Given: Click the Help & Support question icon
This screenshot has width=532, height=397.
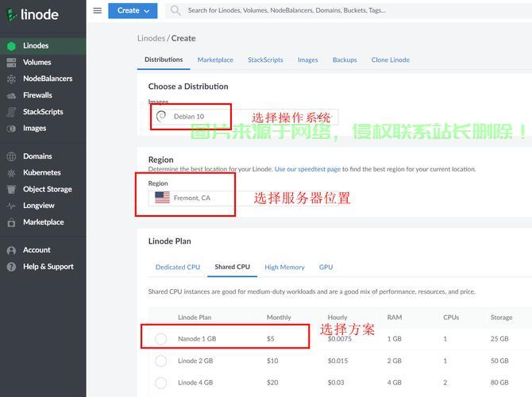Looking at the screenshot, I should coord(11,267).
